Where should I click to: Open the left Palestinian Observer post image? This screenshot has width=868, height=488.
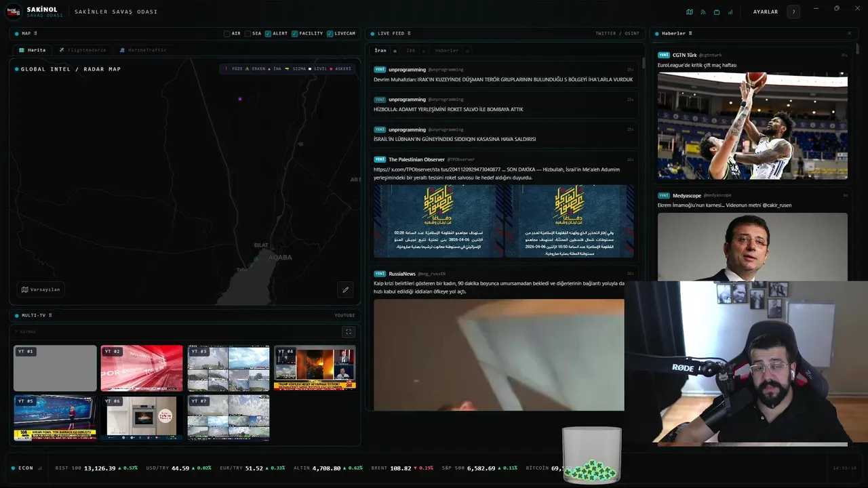(x=438, y=221)
